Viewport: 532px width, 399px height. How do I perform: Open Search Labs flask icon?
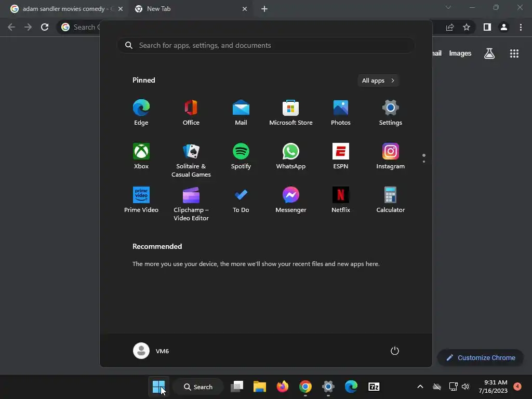click(489, 54)
